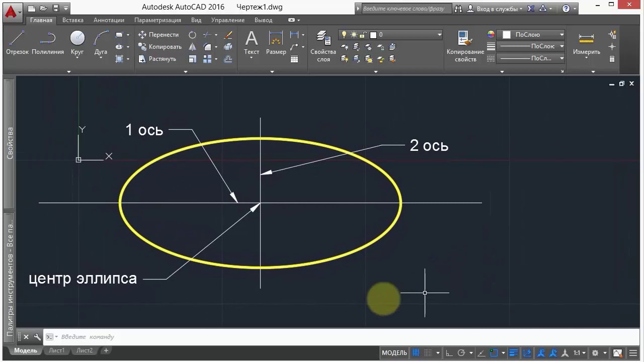This screenshot has height=362, width=644.
Task: Open the ПоСлою object color dropdown
Action: click(x=561, y=35)
